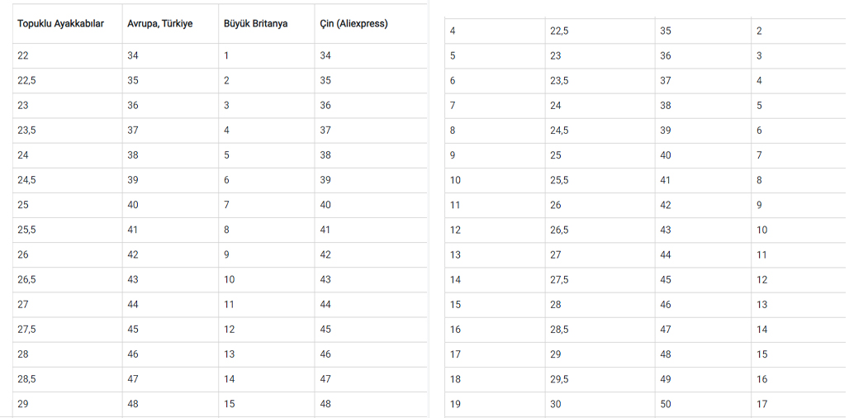
Task: Click the 22 cell under Topuklu Ayakkabılar
Action: tap(23, 56)
